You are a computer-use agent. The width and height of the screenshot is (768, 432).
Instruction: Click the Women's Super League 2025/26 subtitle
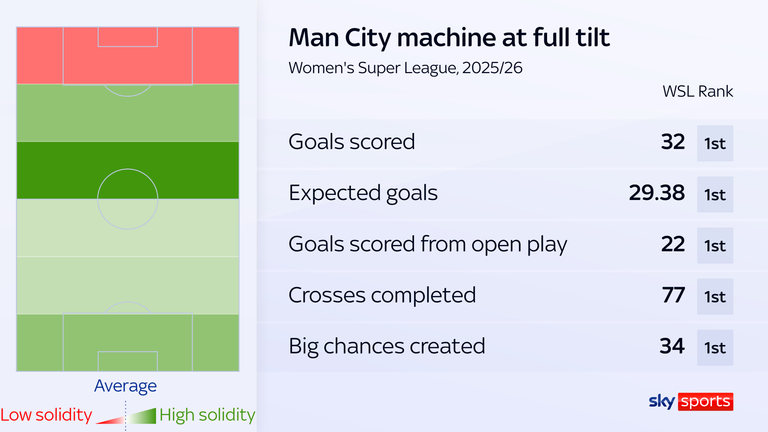pos(405,68)
